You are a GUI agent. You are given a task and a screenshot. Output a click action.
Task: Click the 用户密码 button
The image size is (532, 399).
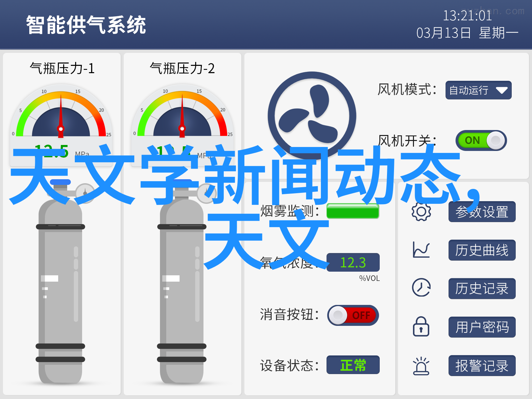click(x=482, y=327)
